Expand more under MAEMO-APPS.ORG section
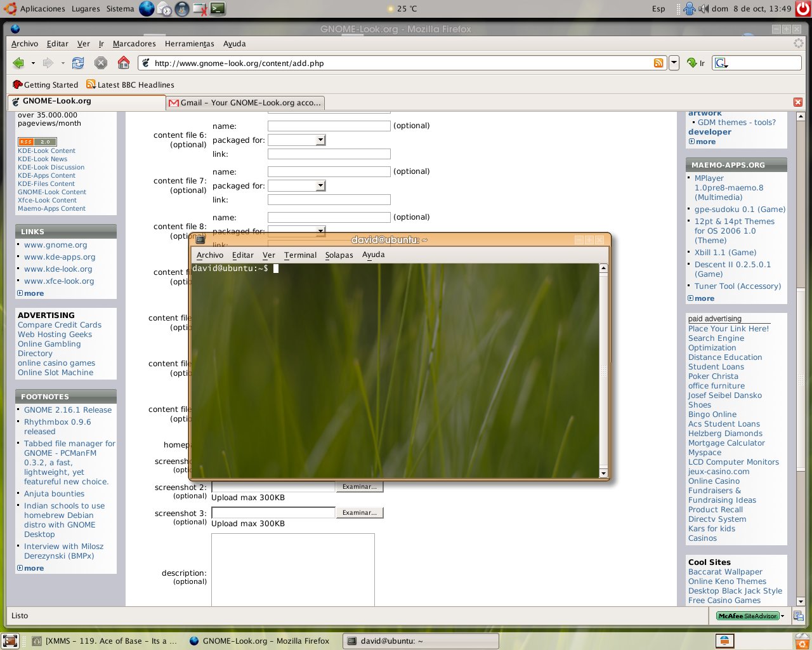The width and height of the screenshot is (812, 650). [701, 298]
